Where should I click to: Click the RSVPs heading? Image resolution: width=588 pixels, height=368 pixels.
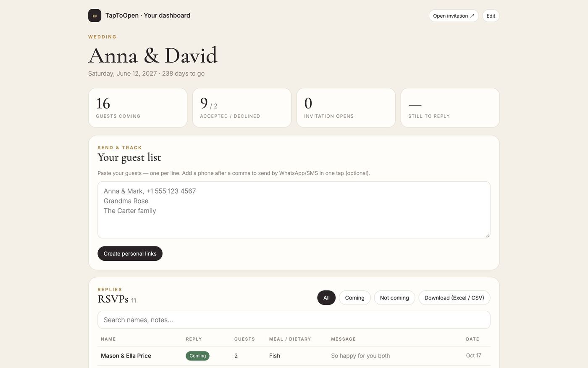113,299
